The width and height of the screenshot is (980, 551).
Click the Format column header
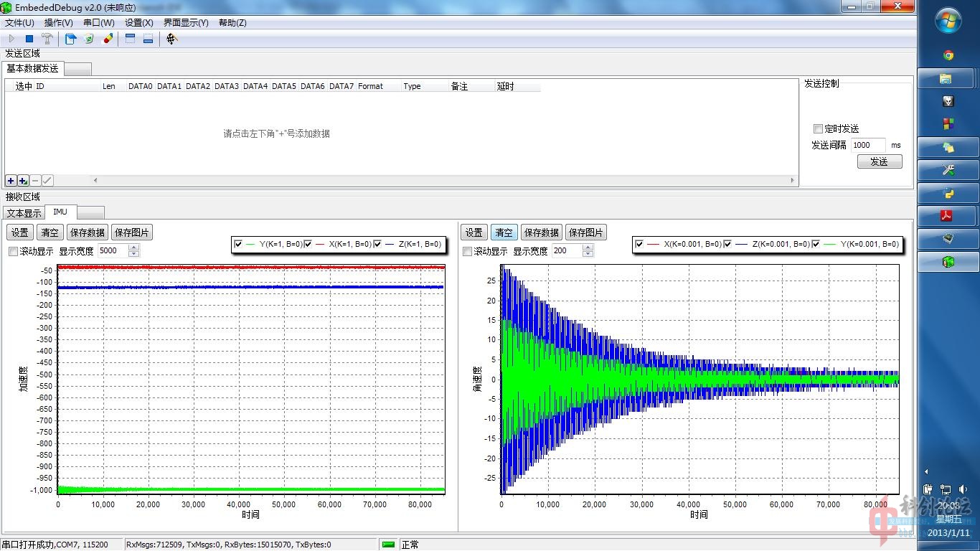tap(378, 86)
